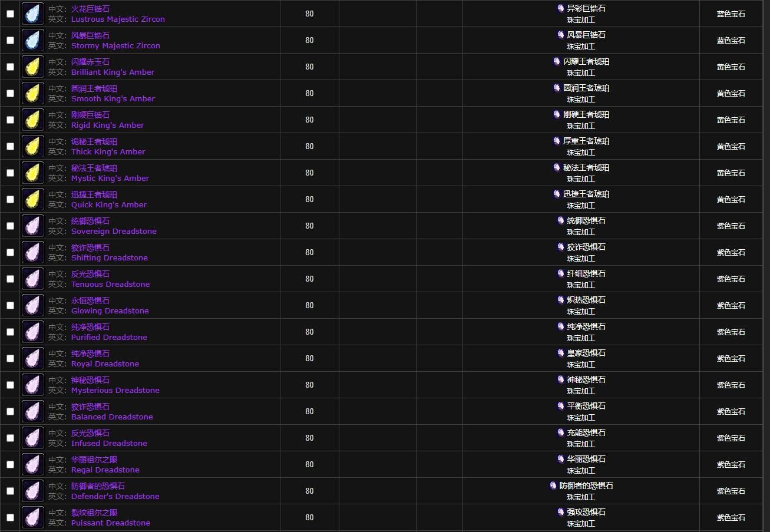
Task: Check the Smooth King's Amber row checkbox
Action: tap(10, 93)
